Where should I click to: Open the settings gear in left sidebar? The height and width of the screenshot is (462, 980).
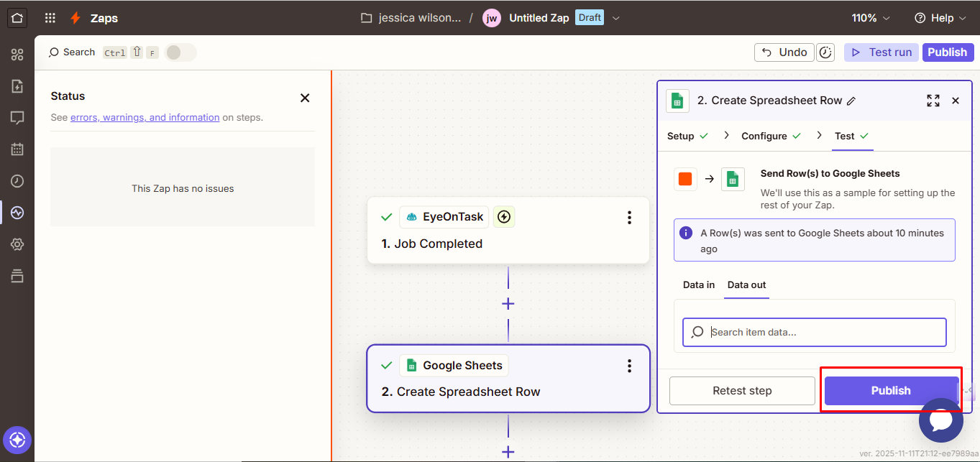tap(17, 244)
